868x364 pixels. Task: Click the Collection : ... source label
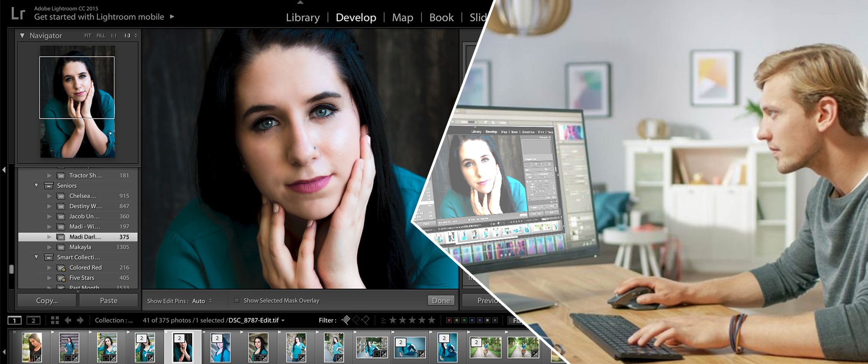point(114,320)
